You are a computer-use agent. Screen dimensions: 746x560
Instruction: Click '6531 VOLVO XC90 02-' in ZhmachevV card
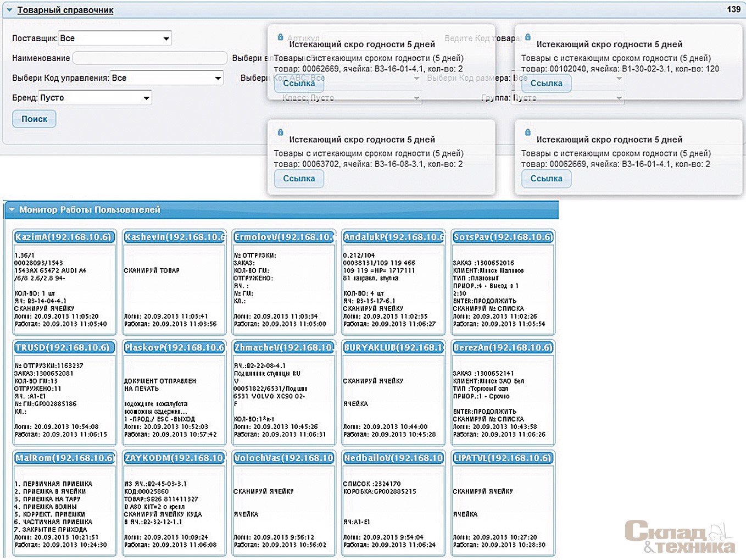click(269, 396)
